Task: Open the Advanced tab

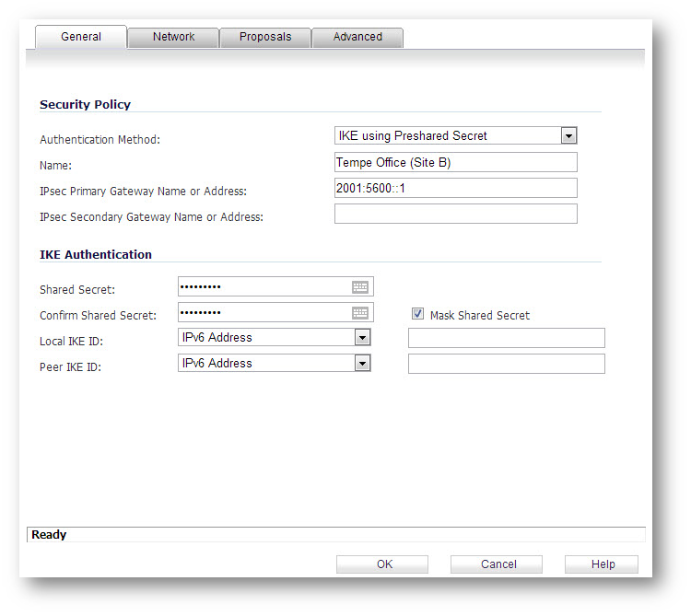Action: 357,37
